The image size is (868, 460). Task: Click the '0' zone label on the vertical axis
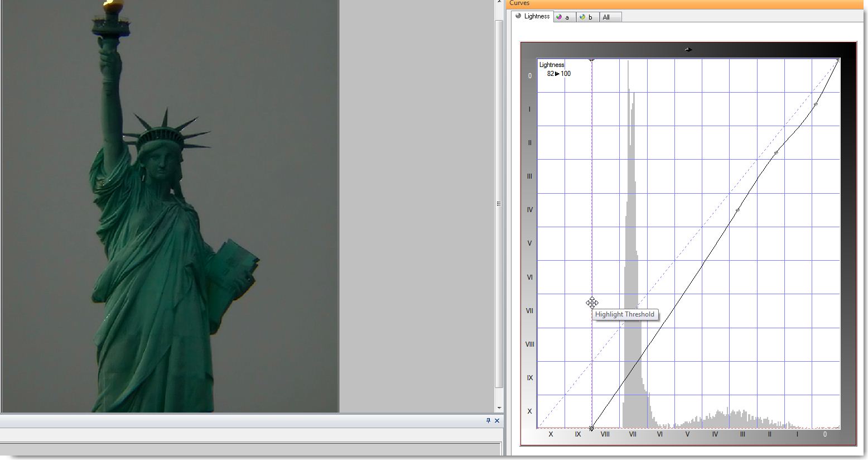coord(529,76)
